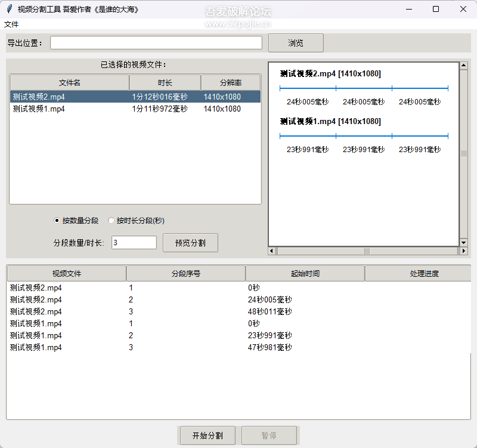
Task: Click preview scroll right arrow
Action: (x=464, y=251)
